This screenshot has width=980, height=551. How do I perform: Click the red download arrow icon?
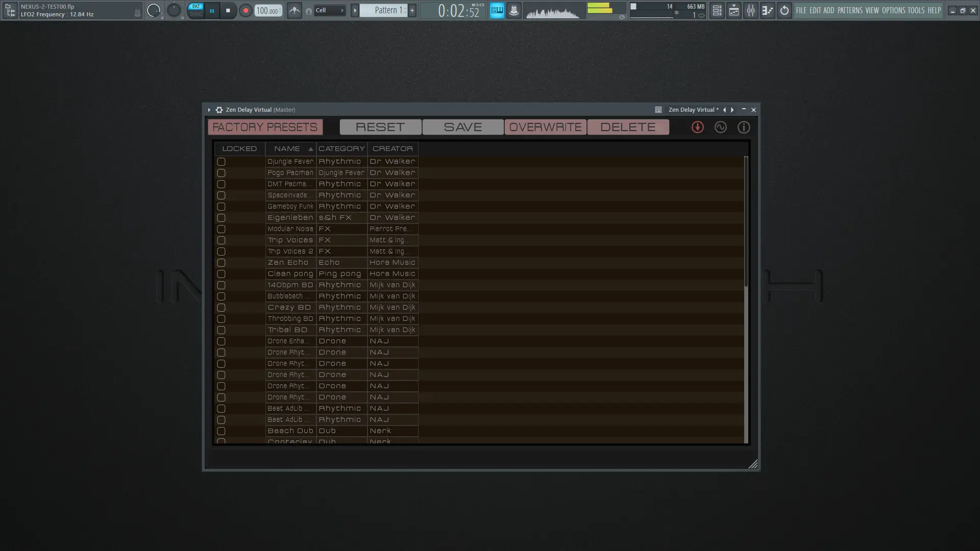(697, 127)
